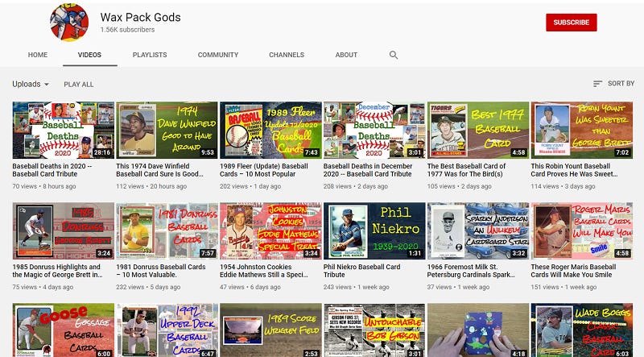Click the Wax Pack Gods channel avatar
Viewport: 644px width, 357px height.
69,22
